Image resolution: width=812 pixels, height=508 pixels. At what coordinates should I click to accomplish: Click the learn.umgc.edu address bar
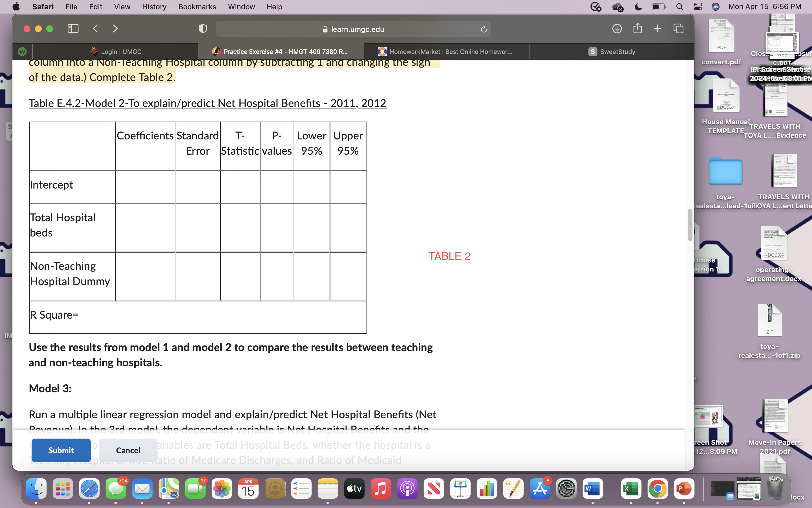353,29
